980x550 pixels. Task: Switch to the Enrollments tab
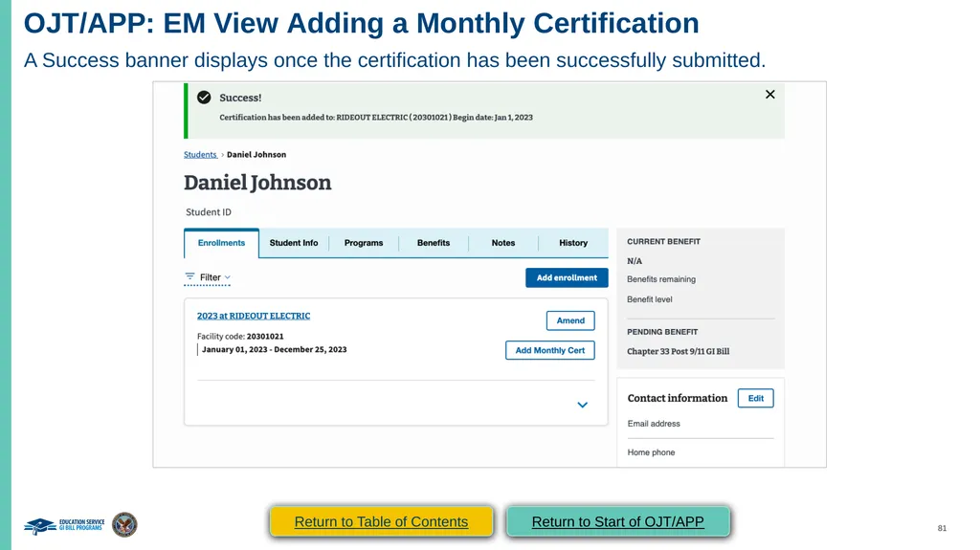pos(221,243)
